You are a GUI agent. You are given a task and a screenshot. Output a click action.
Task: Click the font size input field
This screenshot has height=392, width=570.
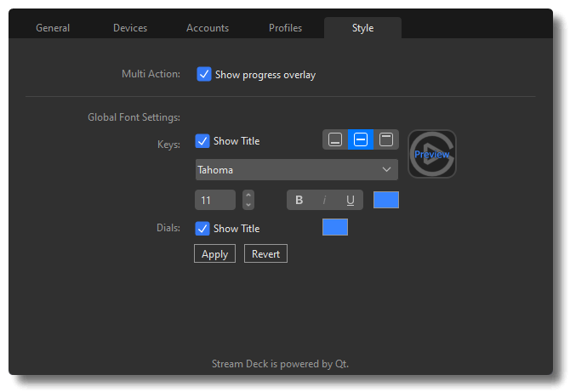[x=215, y=200]
